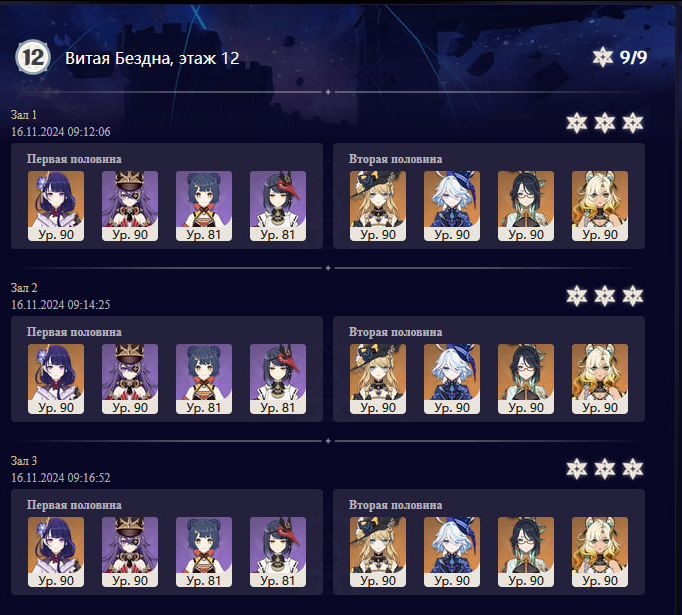Click first star of Зал 1 rating
The image size is (682, 615).
[577, 123]
